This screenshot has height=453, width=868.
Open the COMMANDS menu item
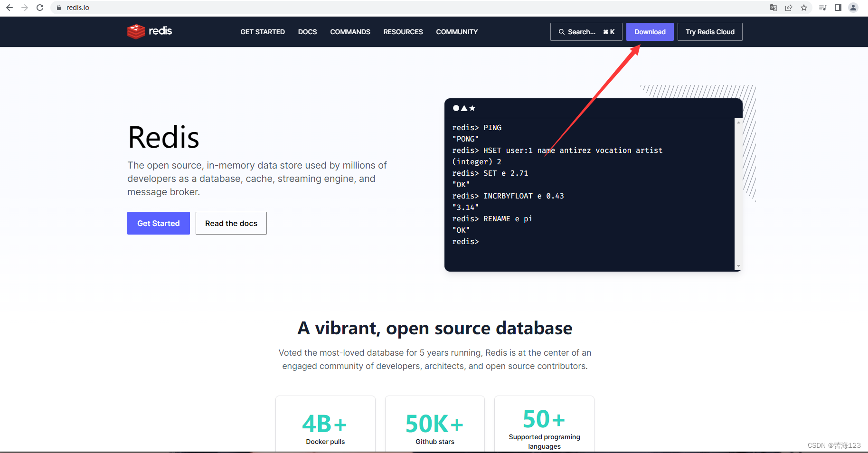click(350, 32)
